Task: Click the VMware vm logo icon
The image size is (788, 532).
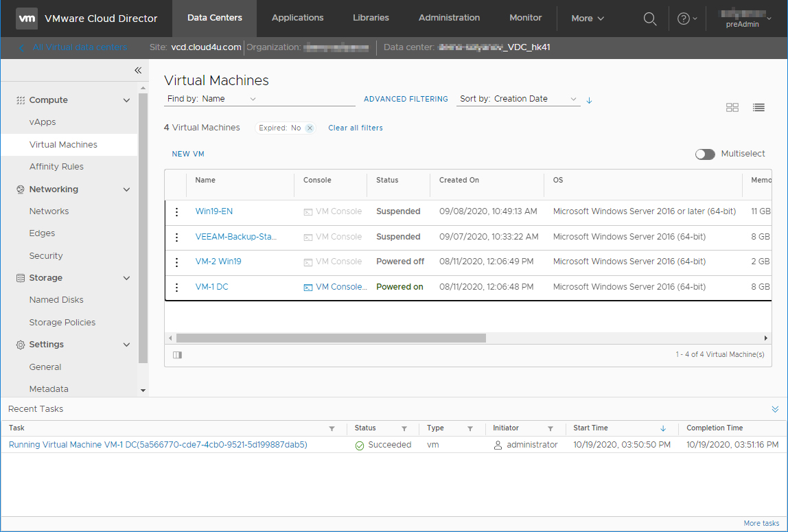Action: click(x=27, y=19)
